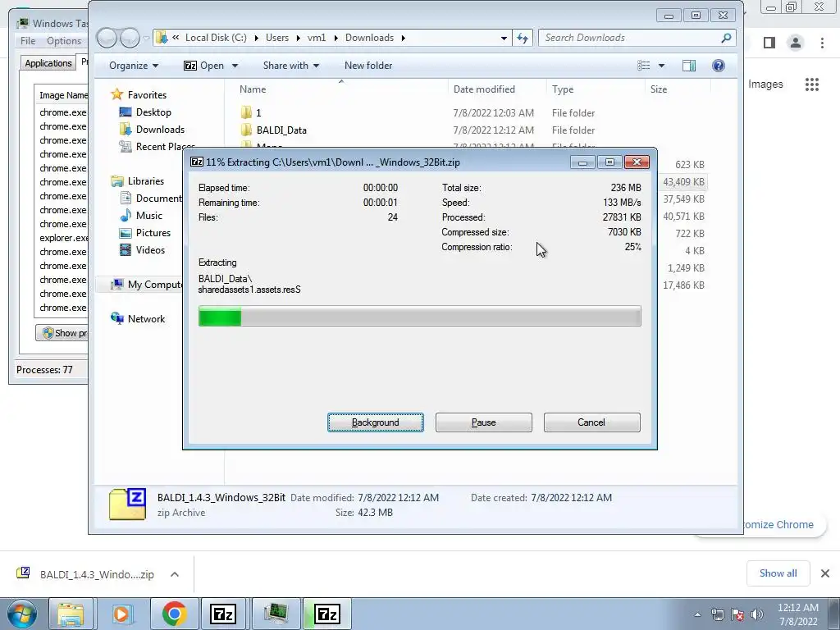Expand the Open button dropdown arrow

(x=235, y=66)
